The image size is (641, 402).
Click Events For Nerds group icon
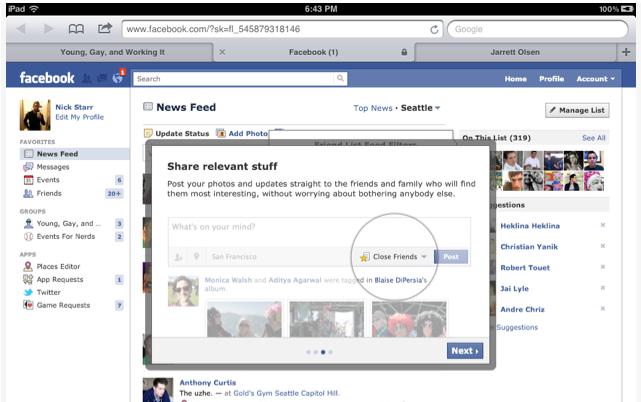point(28,236)
